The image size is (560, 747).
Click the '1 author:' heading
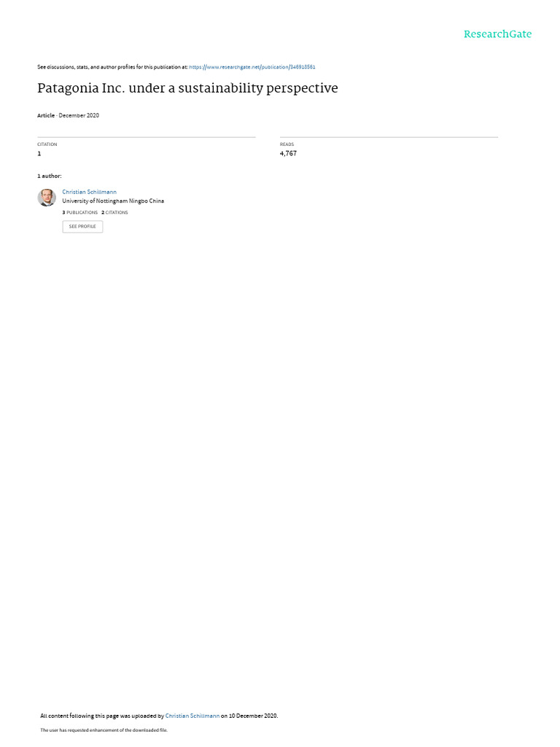[x=50, y=177]
